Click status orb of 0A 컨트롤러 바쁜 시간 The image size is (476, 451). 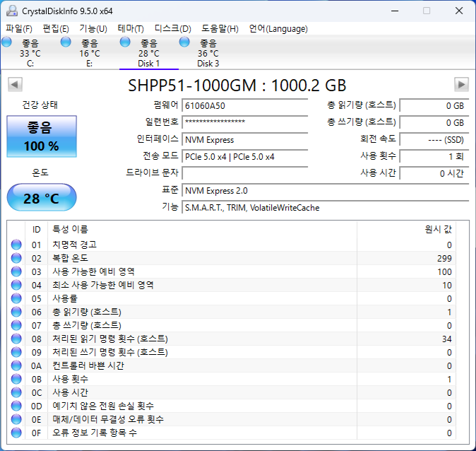tap(16, 365)
